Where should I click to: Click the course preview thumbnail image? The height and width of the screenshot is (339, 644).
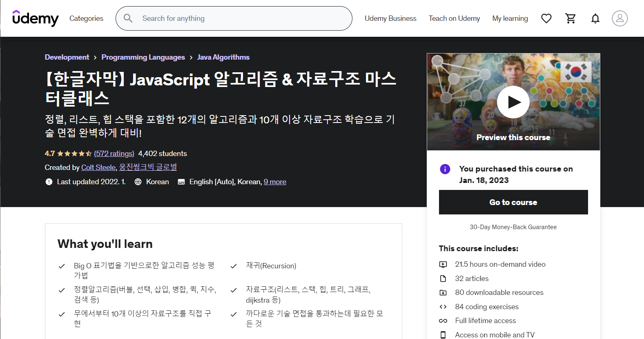(513, 102)
